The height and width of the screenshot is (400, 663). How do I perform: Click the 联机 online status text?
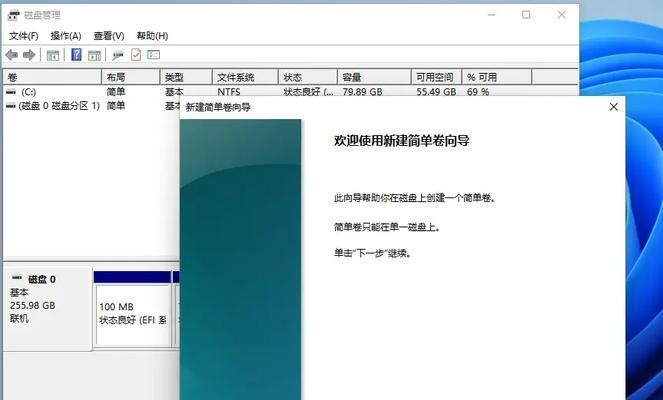19,318
